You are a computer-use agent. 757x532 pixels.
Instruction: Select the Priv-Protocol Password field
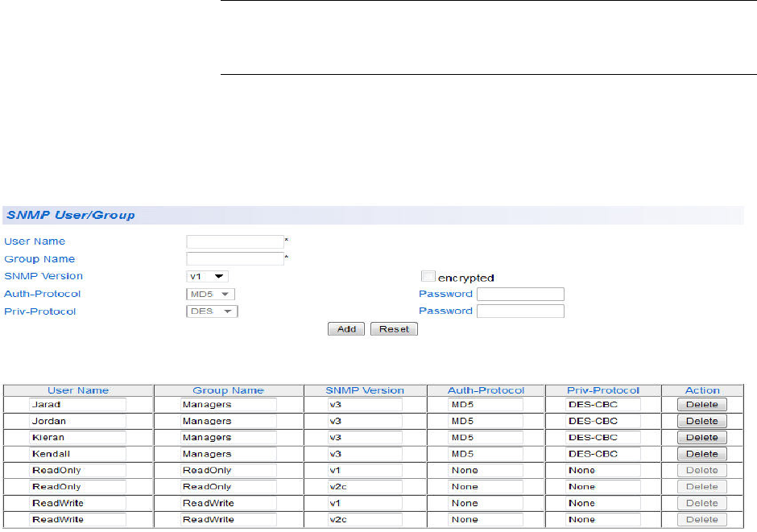click(520, 311)
